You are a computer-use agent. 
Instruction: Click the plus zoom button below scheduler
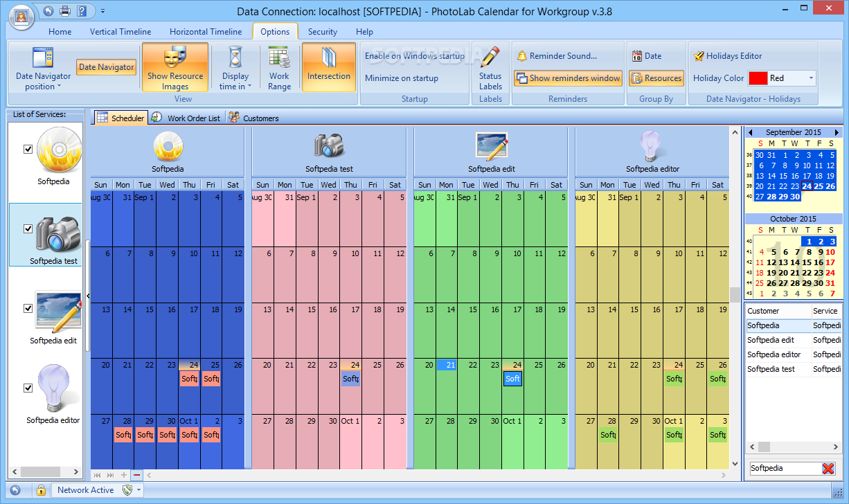123,475
